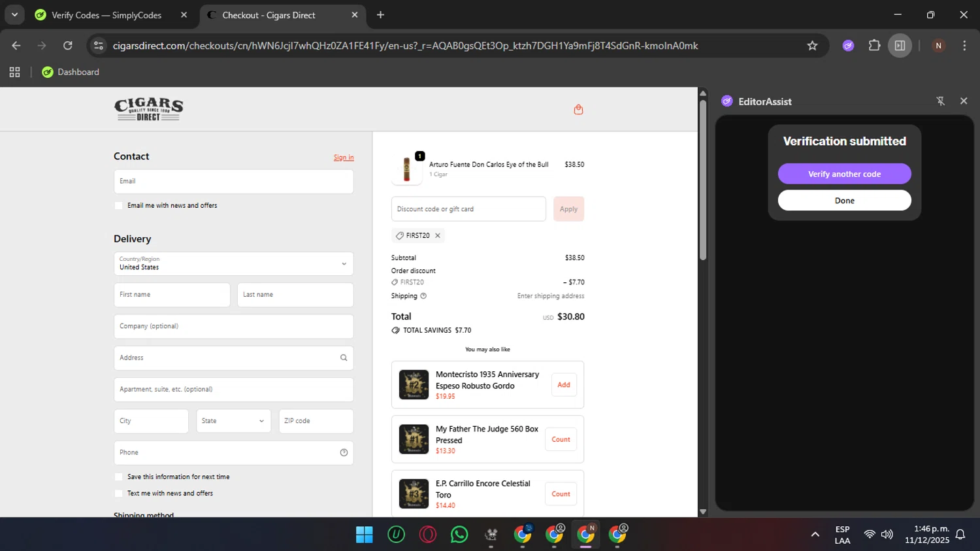Switch to the Verify Codes — SimplyCodes tab
This screenshot has width=980, height=551.
[106, 15]
